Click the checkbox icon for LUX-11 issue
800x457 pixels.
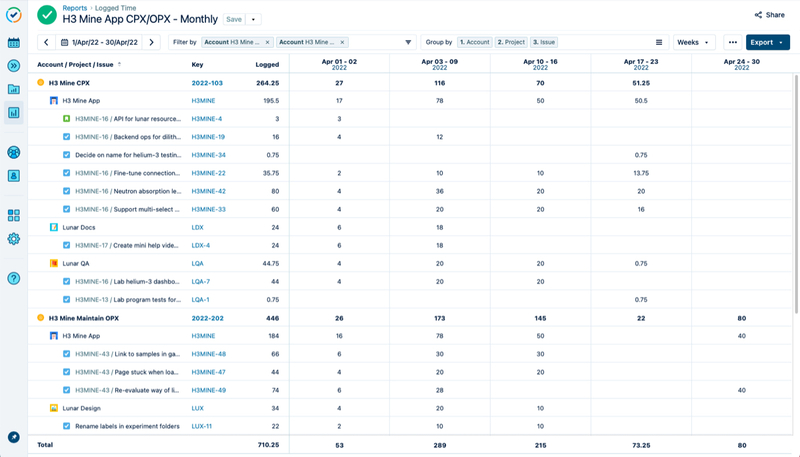(x=66, y=426)
